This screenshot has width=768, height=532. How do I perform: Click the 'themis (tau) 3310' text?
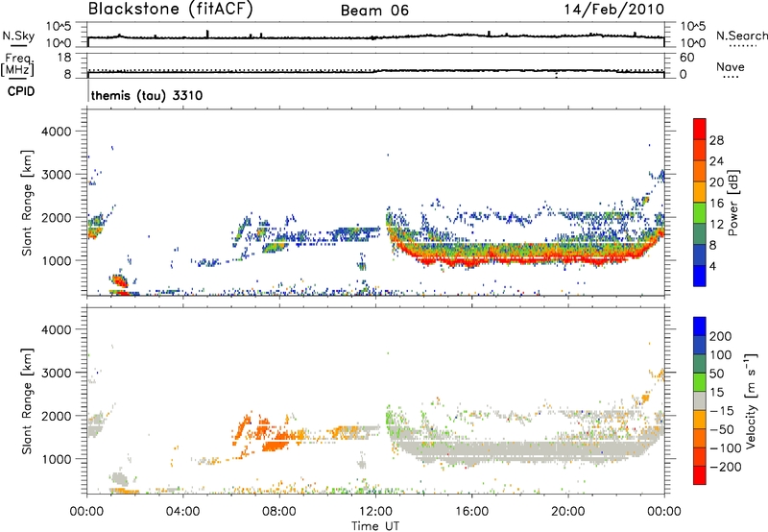pos(147,95)
